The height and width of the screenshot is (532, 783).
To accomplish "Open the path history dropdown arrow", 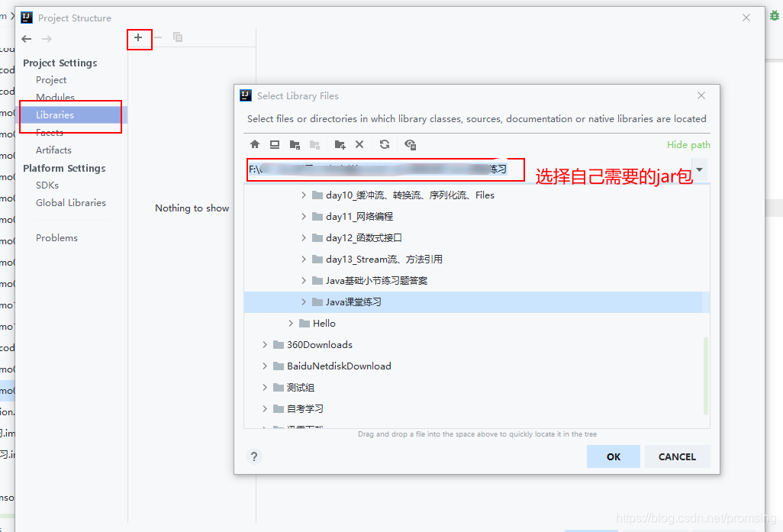I will [700, 169].
